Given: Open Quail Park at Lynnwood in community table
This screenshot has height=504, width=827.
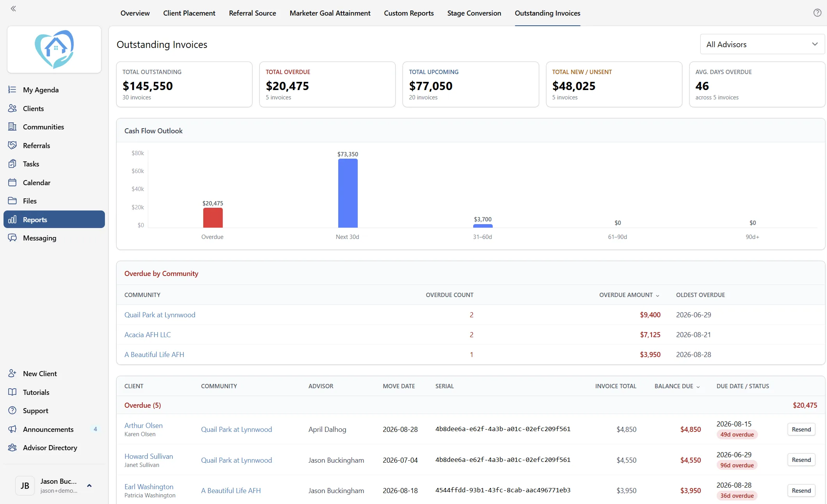Looking at the screenshot, I should pos(160,315).
